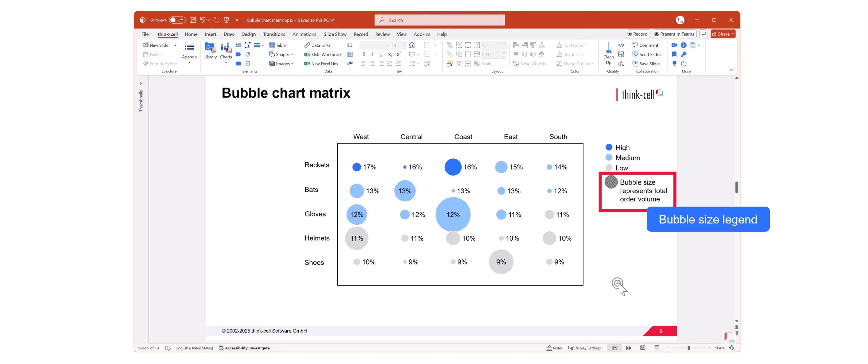Screen dimensions: 868x364
Task: Click in the Search box
Action: (439, 20)
